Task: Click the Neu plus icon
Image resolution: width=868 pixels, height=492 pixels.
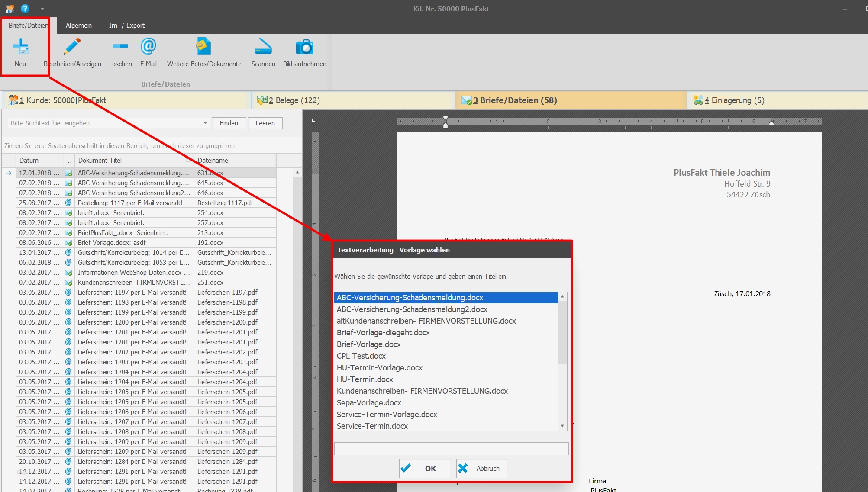Action: coord(20,47)
